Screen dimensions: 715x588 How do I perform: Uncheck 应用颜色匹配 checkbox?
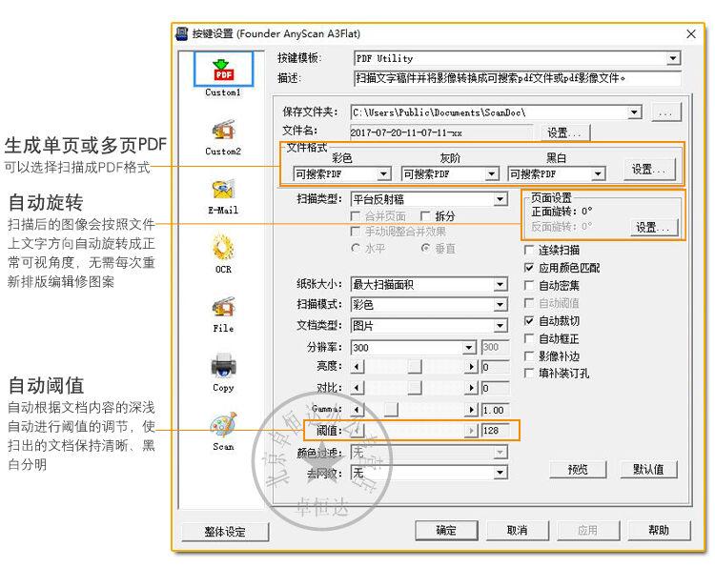tap(529, 268)
